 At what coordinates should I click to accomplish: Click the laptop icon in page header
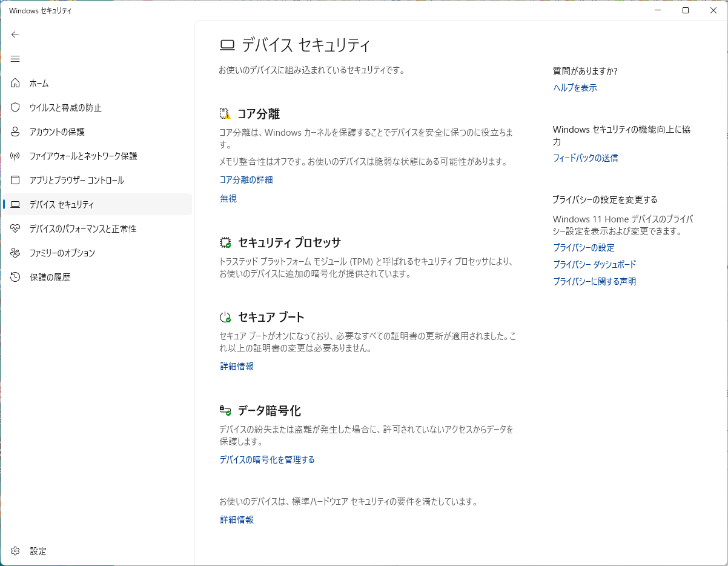point(227,45)
